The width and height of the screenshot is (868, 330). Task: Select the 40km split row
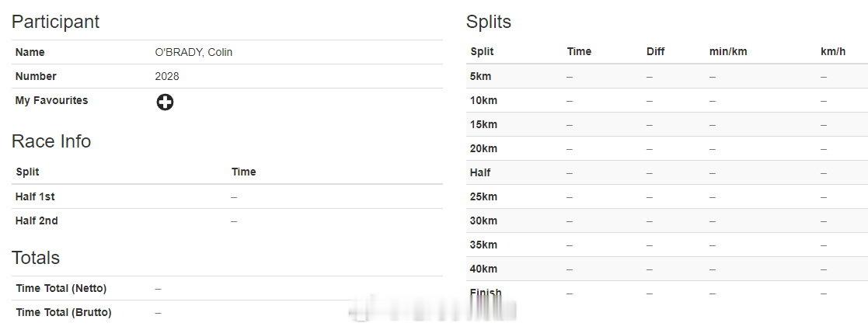[x=667, y=269]
